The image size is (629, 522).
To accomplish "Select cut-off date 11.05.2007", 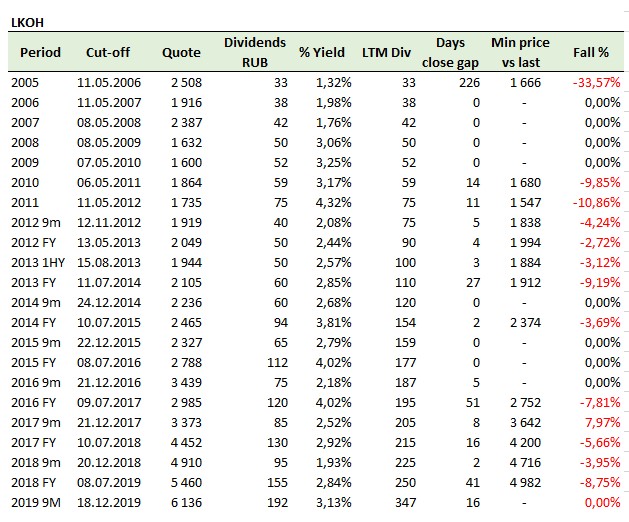I will tap(109, 103).
